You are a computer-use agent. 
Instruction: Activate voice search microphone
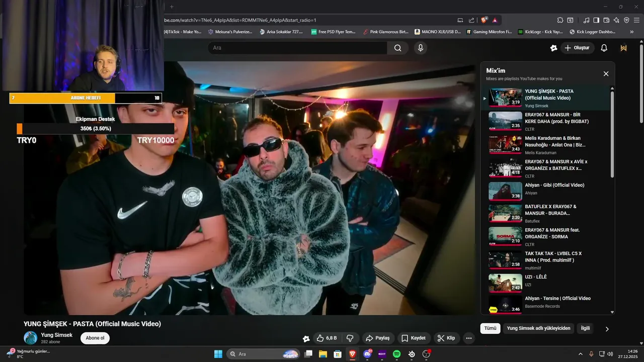point(421,48)
